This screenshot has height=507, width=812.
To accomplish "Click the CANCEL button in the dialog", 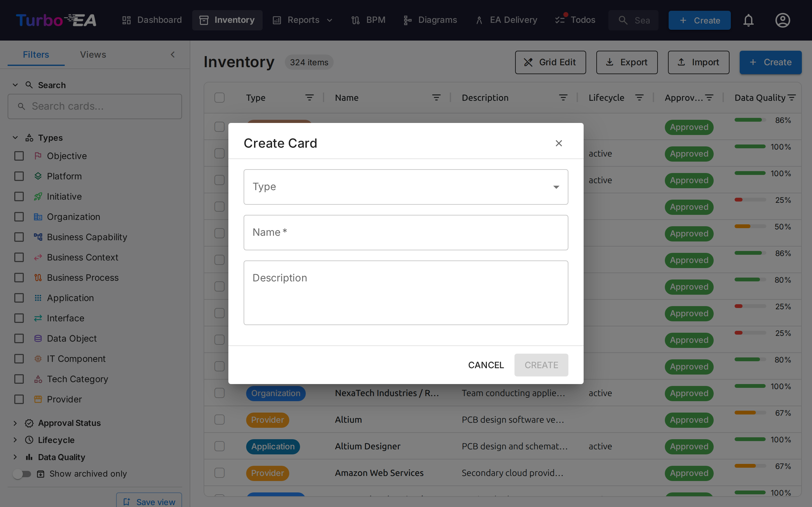I will tap(486, 365).
